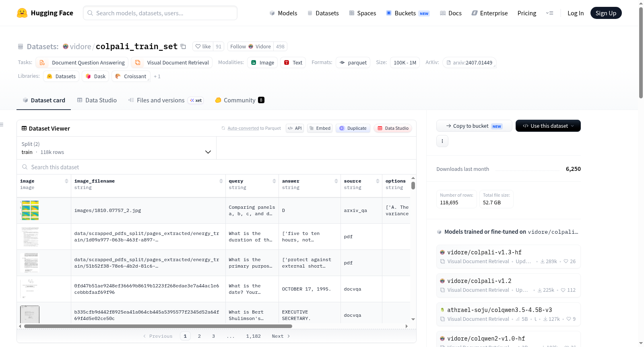This screenshot has width=644, height=347.
Task: Expand the +1 more libraries
Action: coord(157,76)
